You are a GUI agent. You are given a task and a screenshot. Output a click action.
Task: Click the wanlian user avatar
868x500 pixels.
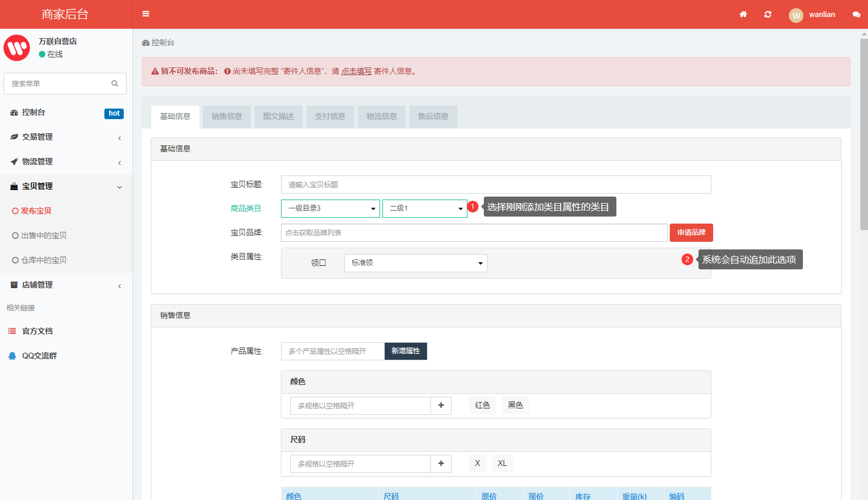click(x=796, y=15)
